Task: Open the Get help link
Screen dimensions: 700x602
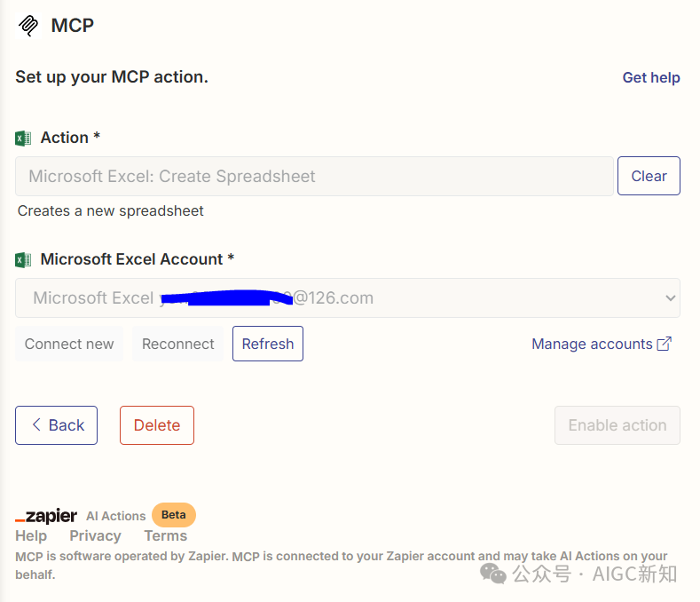Action: 651,77
